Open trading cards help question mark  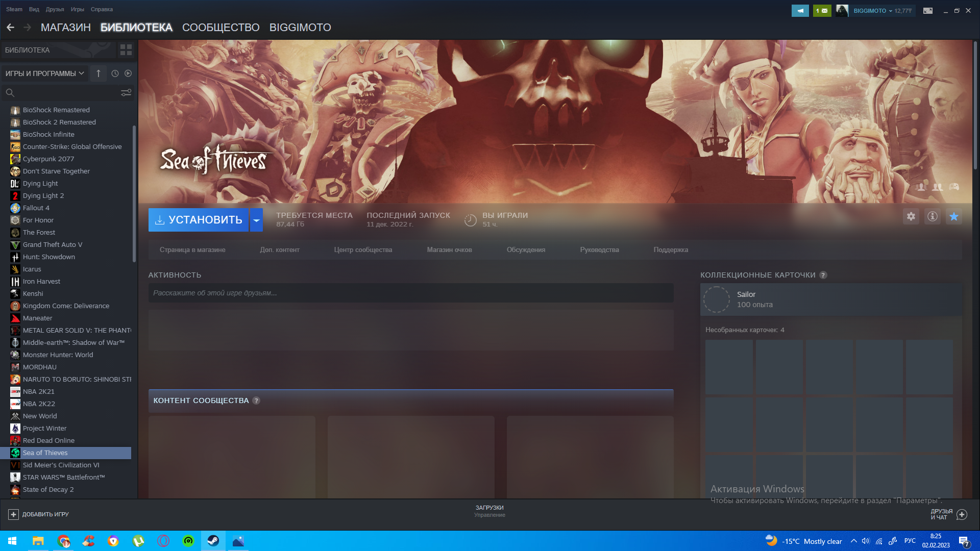coord(823,275)
